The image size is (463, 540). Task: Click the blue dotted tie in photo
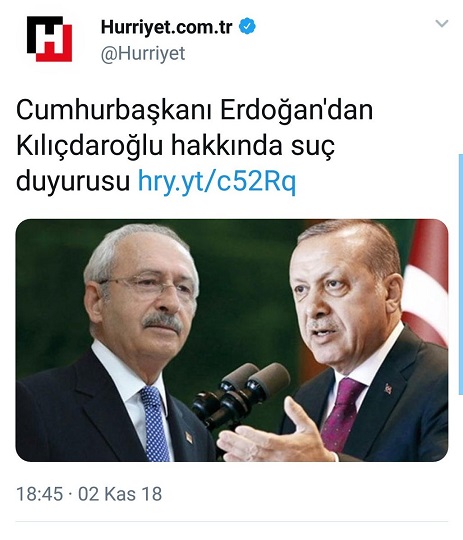click(x=155, y=424)
